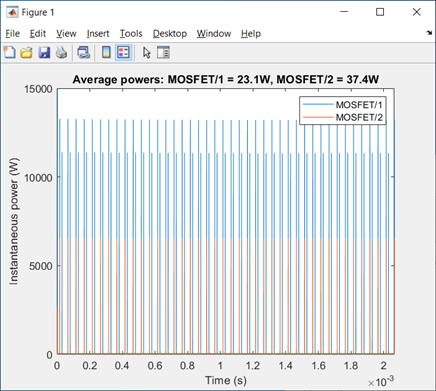Click the Open File folder icon
436x391 pixels.
[x=26, y=53]
